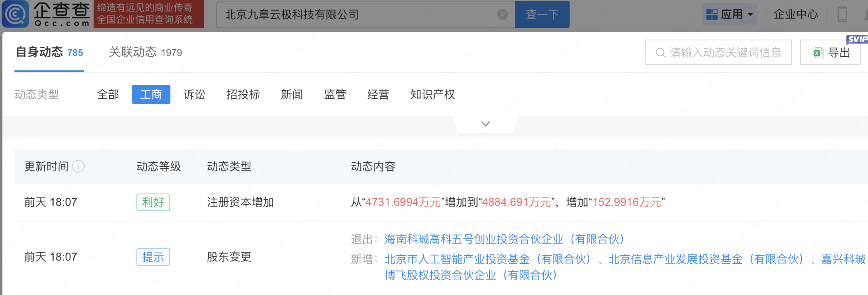
Task: Filter by 全部 dynamic type
Action: pyautogui.click(x=108, y=95)
